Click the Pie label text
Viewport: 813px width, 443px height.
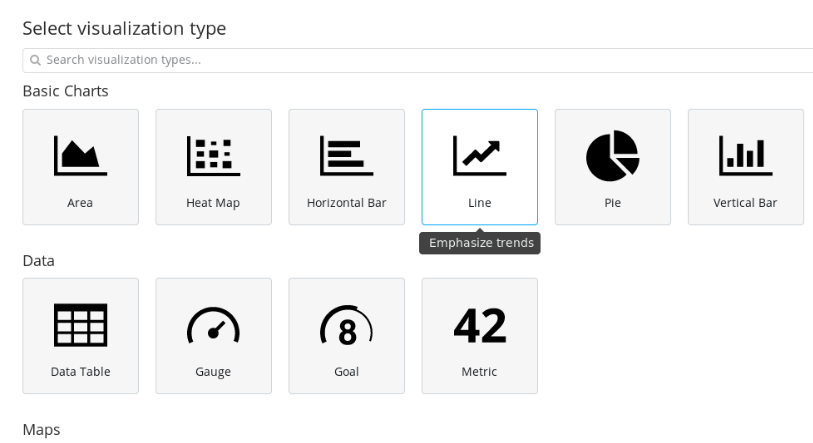coord(612,203)
